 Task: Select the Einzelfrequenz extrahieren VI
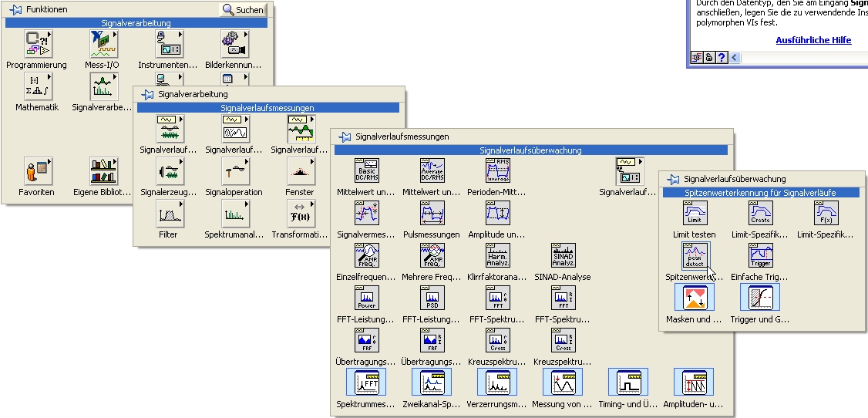coord(367,255)
